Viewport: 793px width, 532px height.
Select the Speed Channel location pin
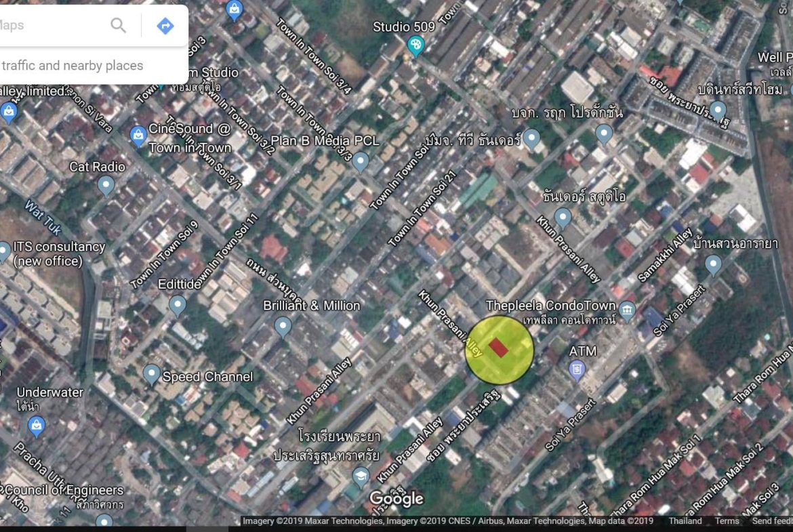point(152,375)
